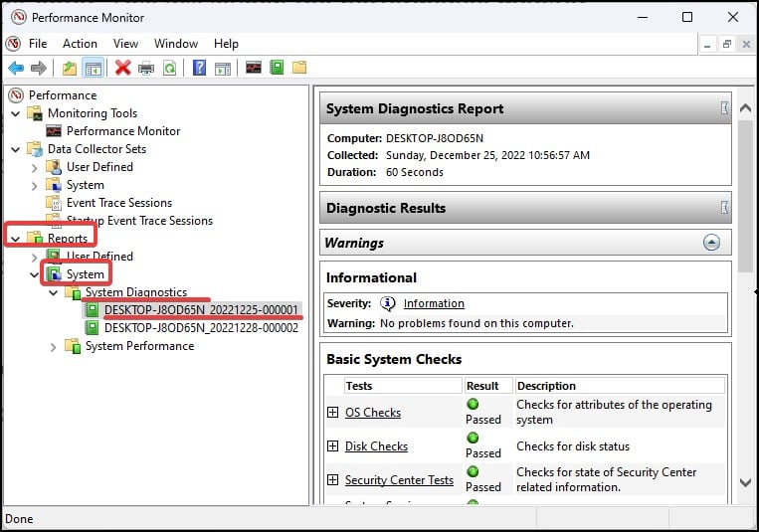The height and width of the screenshot is (532, 759).
Task: Expand the Disk Checks row plus box
Action: click(332, 446)
